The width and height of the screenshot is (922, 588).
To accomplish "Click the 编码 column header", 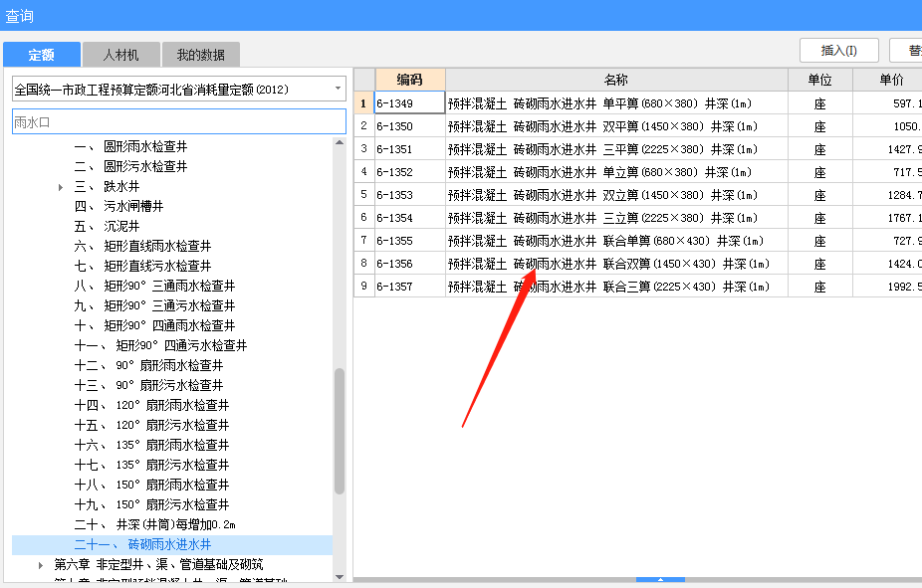I will [409, 80].
